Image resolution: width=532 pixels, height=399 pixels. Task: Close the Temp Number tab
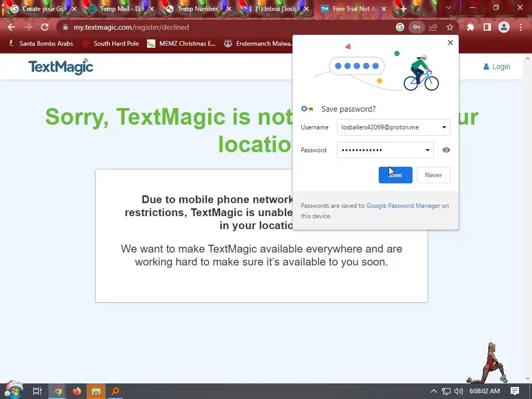coord(229,9)
